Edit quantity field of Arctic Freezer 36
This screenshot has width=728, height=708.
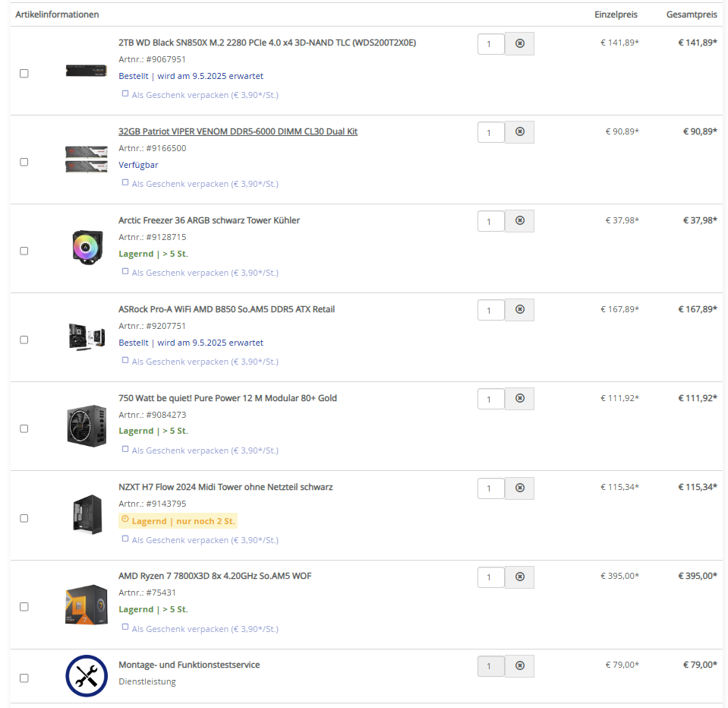490,222
